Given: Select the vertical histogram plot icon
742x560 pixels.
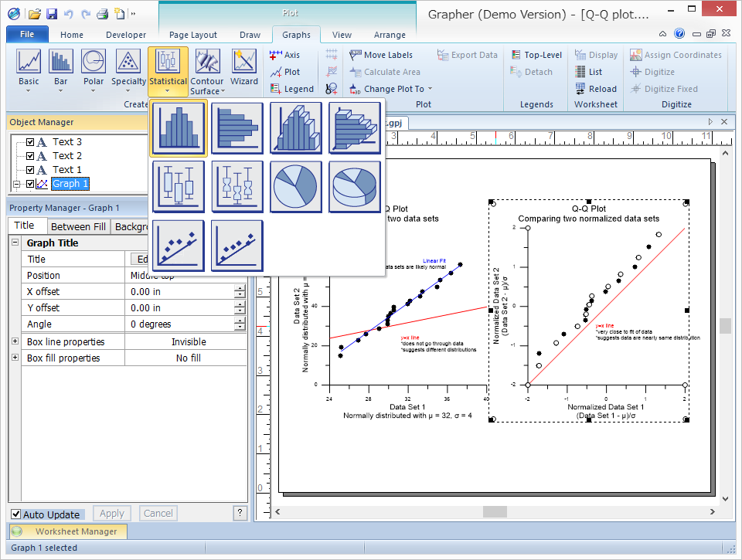Looking at the screenshot, I should tap(179, 128).
